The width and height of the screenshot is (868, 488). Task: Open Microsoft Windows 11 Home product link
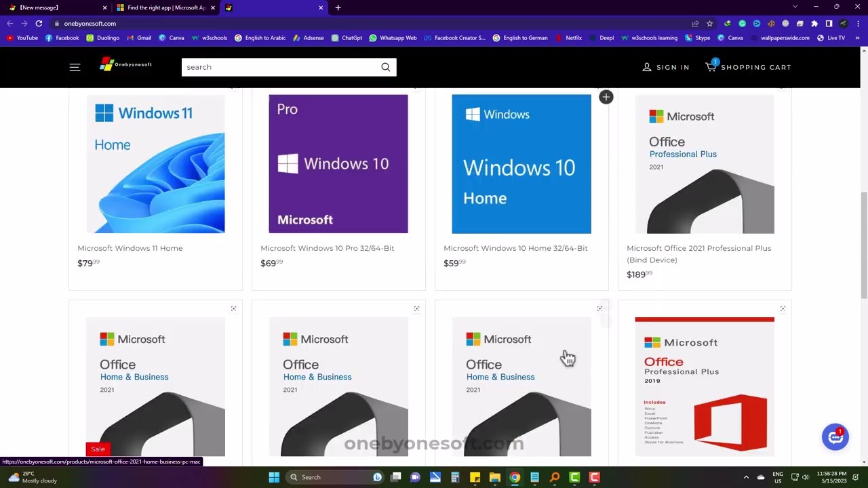pos(130,248)
